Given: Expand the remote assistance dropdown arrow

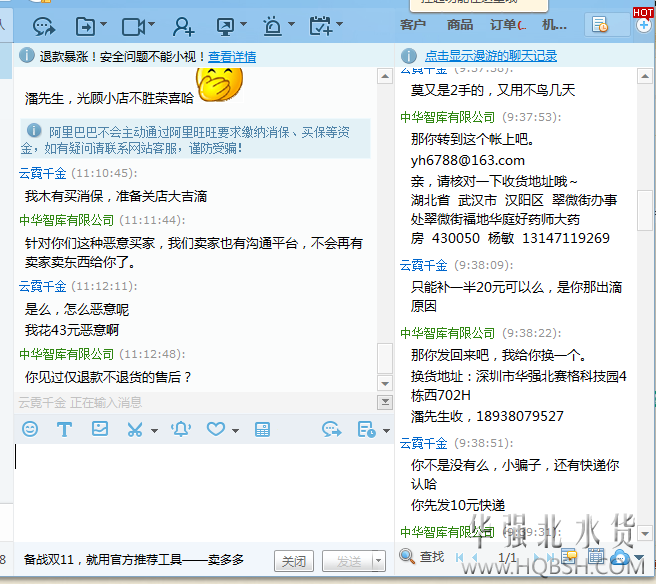Looking at the screenshot, I should 243,24.
